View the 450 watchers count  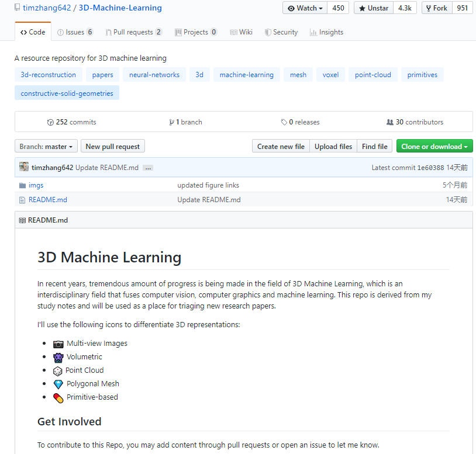coord(338,8)
